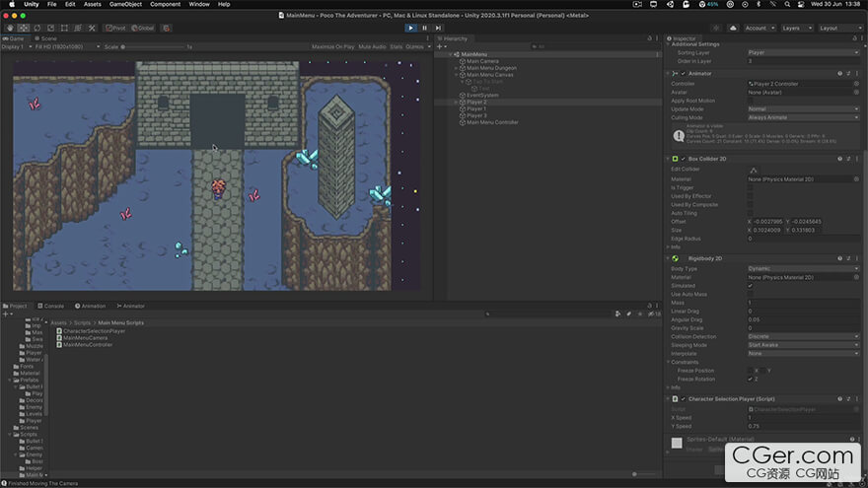Image resolution: width=868 pixels, height=488 pixels.
Task: Click the Play button
Action: tap(410, 28)
